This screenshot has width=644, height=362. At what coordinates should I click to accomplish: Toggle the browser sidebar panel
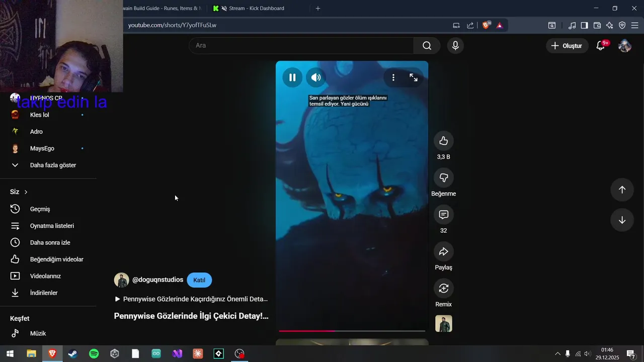584,25
